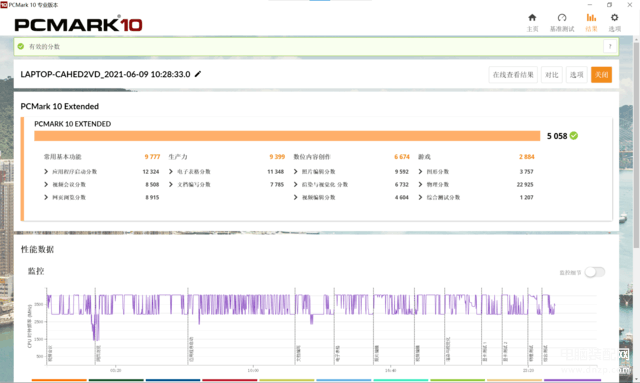Toggle the 监控细节 monitoring details switch

[595, 272]
